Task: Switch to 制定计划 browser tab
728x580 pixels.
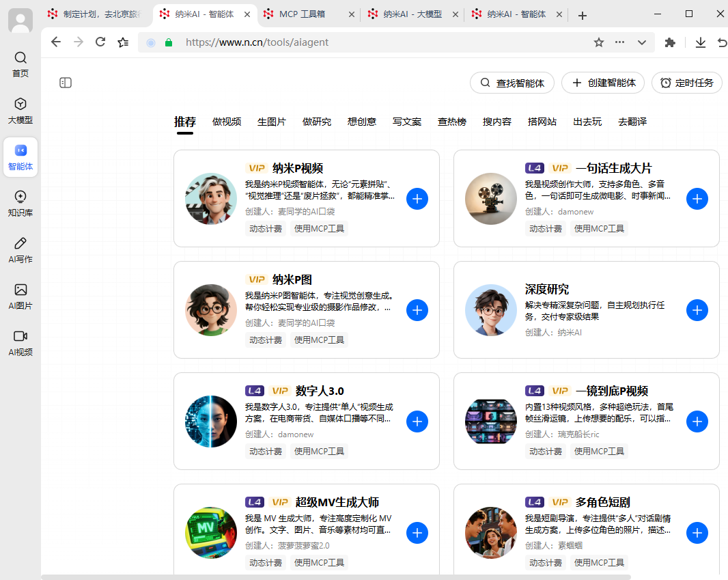Action: tap(94, 14)
